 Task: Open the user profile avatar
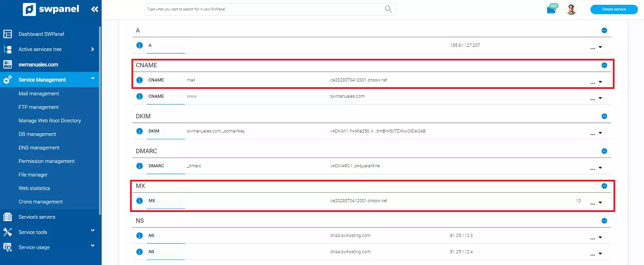pos(571,9)
